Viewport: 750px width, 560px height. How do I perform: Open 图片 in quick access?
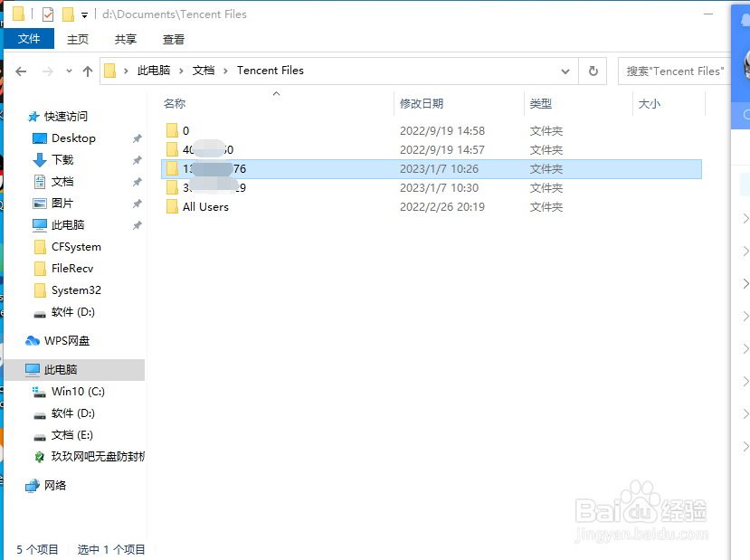pyautogui.click(x=62, y=204)
